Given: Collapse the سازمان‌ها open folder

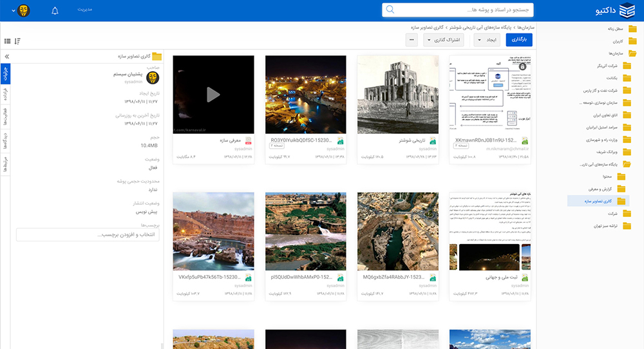Looking at the screenshot, I should coord(623,53).
